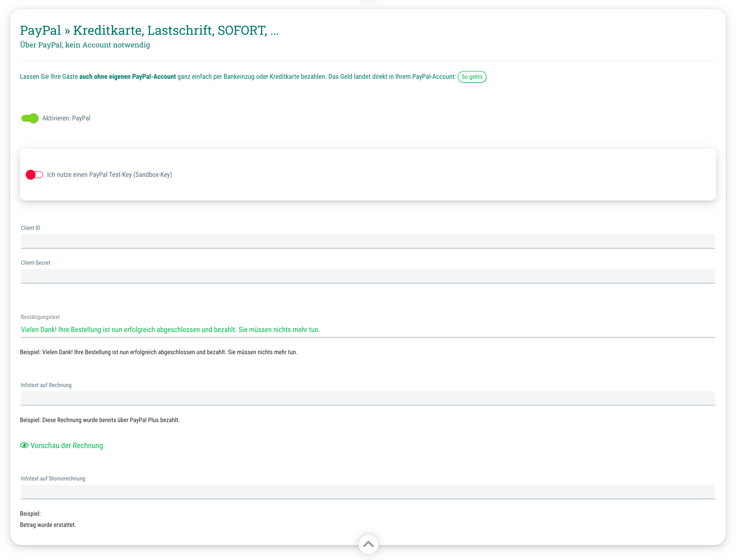Viewport: 736px width, 560px height.
Task: Click the 'Bestätigungstext' field label
Action: (x=40, y=317)
